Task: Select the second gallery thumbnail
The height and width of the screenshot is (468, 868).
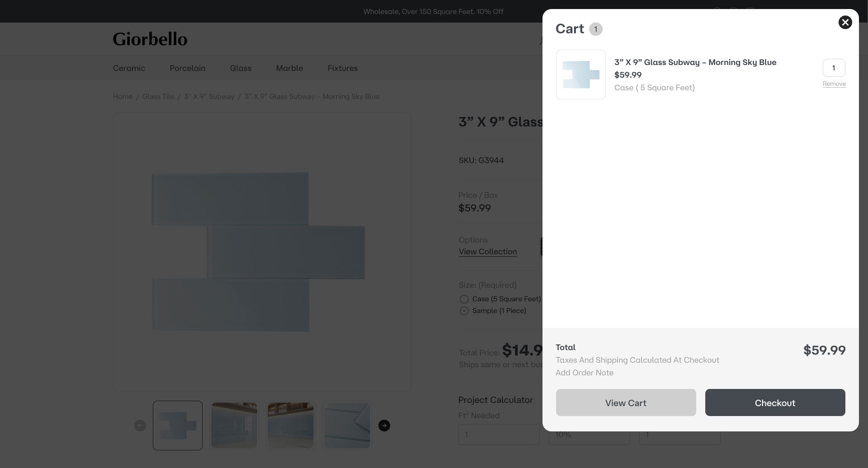Action: coord(234,426)
